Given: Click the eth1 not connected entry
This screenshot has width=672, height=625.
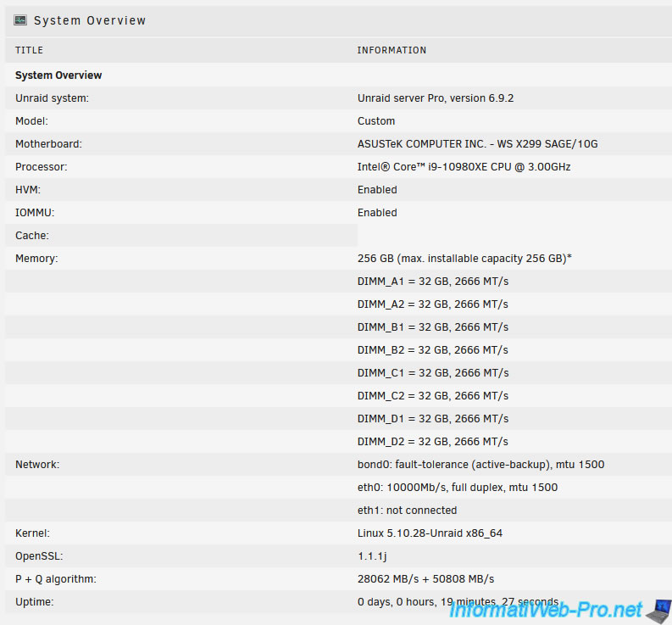Looking at the screenshot, I should point(407,511).
